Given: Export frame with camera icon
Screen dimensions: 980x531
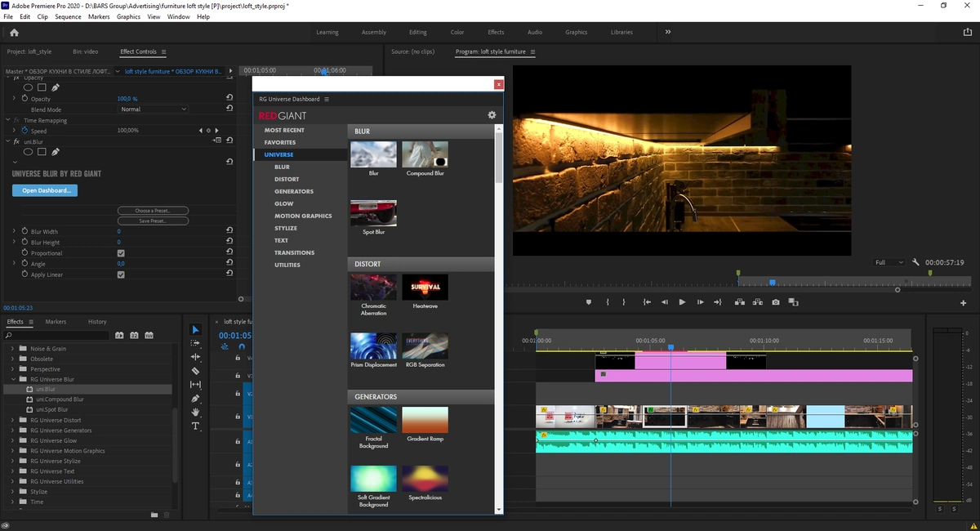Looking at the screenshot, I should [775, 302].
